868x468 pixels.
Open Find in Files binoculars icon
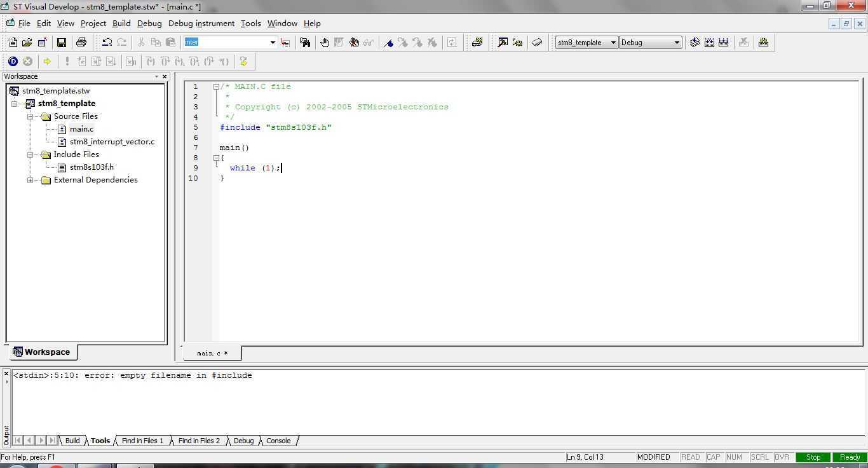pos(305,43)
